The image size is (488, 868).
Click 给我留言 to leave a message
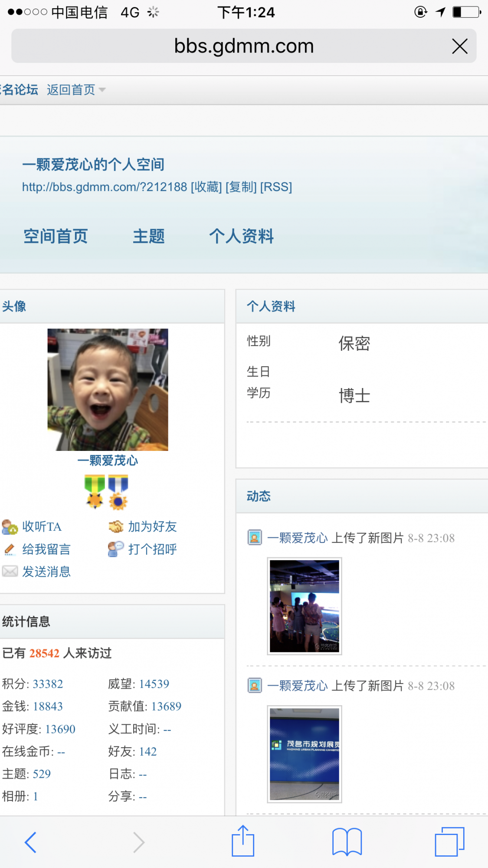[x=46, y=549]
